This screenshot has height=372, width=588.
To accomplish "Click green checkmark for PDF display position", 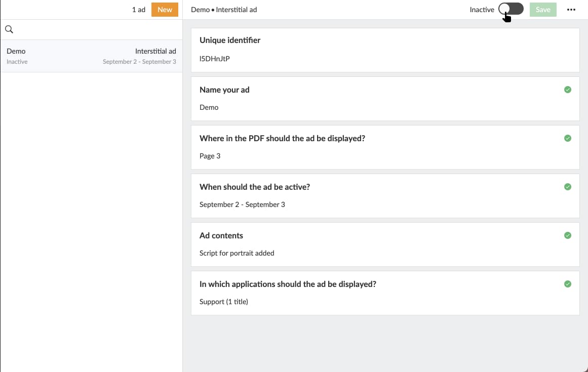I will [x=567, y=138].
